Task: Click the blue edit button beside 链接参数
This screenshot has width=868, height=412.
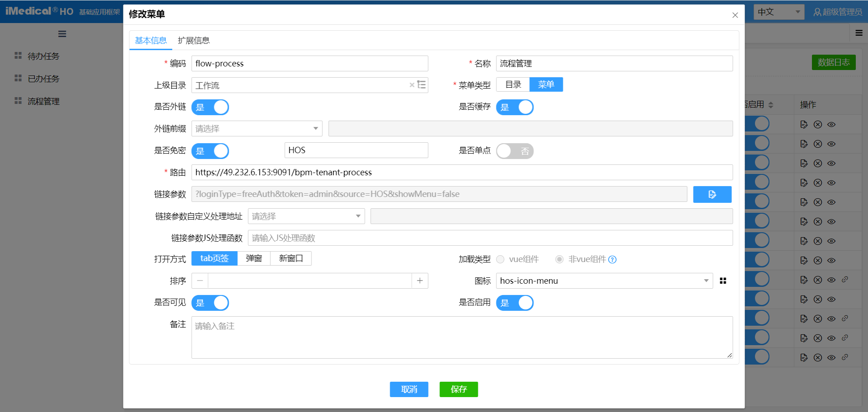Action: click(x=712, y=194)
